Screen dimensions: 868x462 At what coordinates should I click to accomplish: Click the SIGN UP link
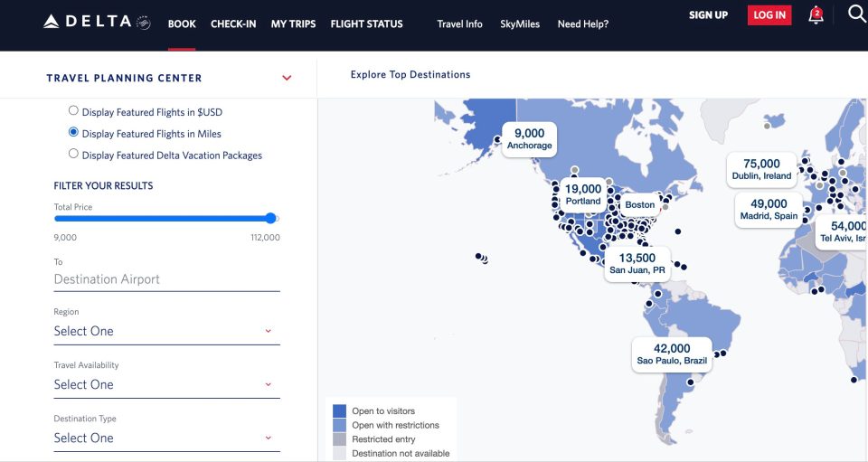tap(708, 15)
